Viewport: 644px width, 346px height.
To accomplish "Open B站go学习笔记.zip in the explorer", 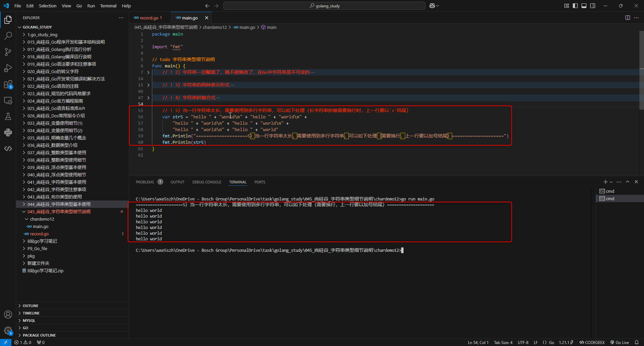I will (72, 271).
